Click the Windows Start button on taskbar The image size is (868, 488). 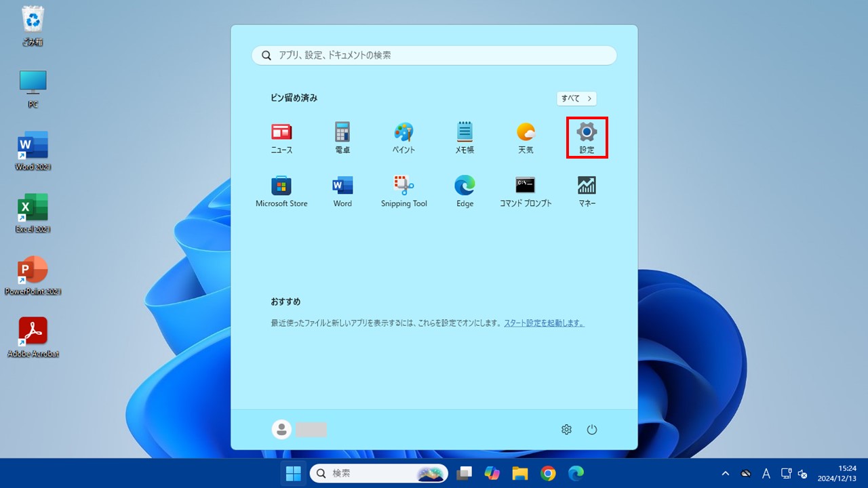click(294, 473)
